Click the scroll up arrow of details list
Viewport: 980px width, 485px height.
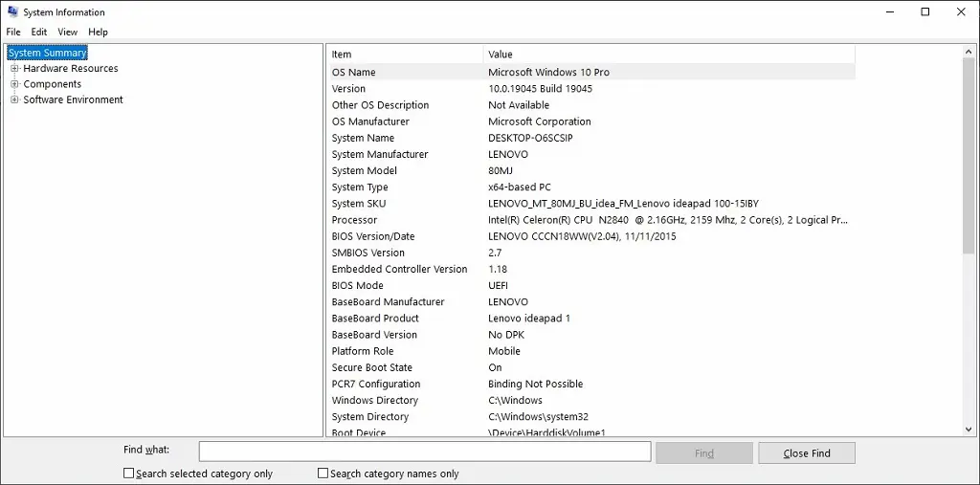click(968, 52)
